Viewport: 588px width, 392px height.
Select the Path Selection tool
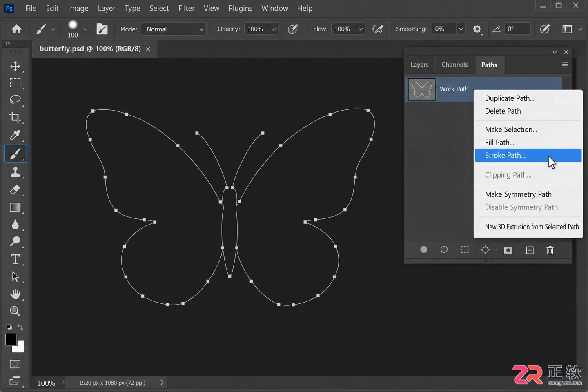(x=15, y=276)
